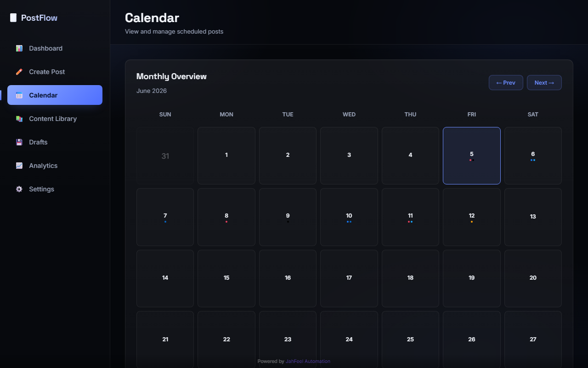Click the Monthly Overview heading
588x368 pixels.
171,76
